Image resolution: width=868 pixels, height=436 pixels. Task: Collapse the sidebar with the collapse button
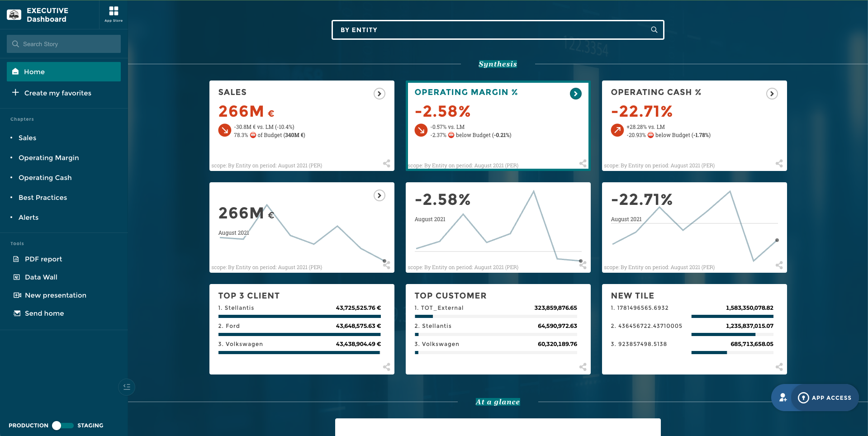[127, 387]
